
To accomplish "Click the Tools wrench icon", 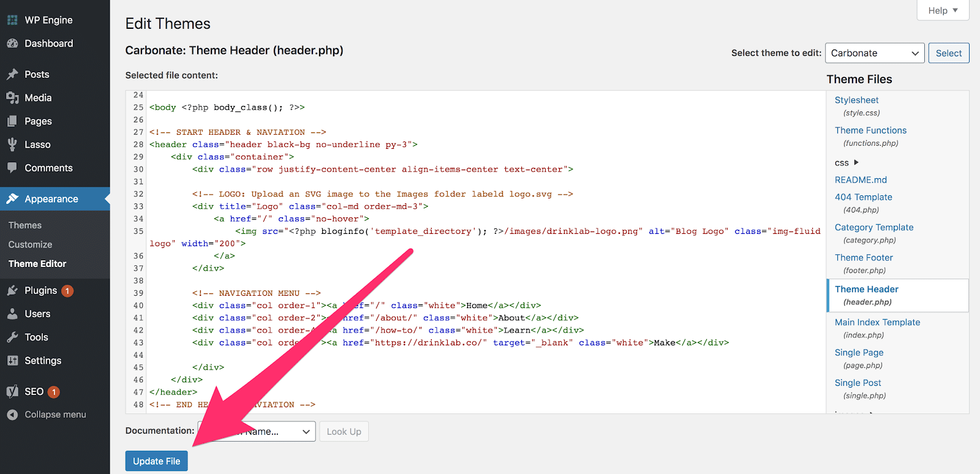I will pos(12,337).
